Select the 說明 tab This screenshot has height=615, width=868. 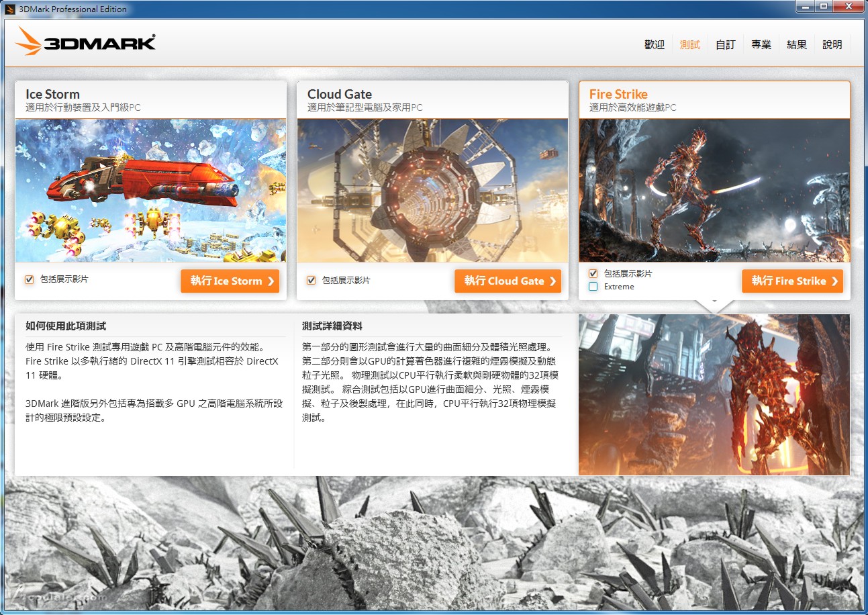click(x=832, y=44)
